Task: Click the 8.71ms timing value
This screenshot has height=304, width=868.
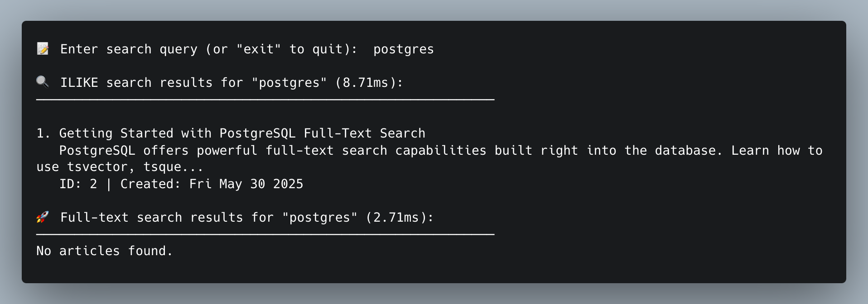Action: tap(365, 83)
